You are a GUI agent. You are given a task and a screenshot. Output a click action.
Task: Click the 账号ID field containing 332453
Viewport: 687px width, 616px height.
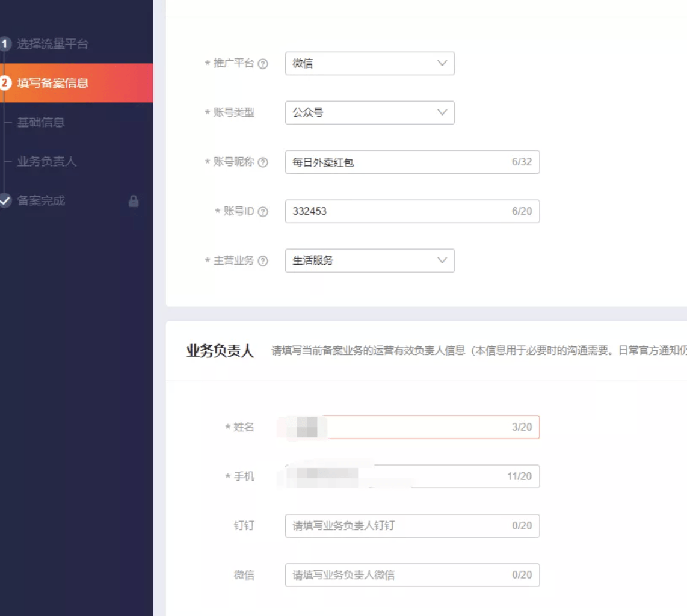tap(412, 211)
